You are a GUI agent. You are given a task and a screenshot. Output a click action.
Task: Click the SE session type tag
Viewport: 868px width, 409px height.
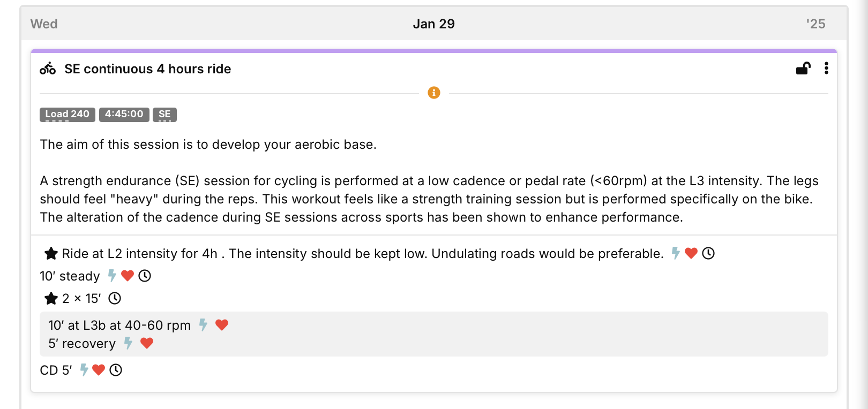click(x=164, y=115)
